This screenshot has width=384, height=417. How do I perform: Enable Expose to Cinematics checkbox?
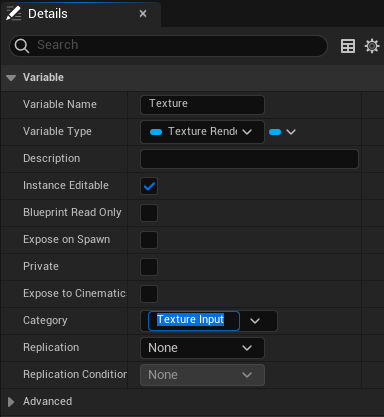pyautogui.click(x=149, y=294)
